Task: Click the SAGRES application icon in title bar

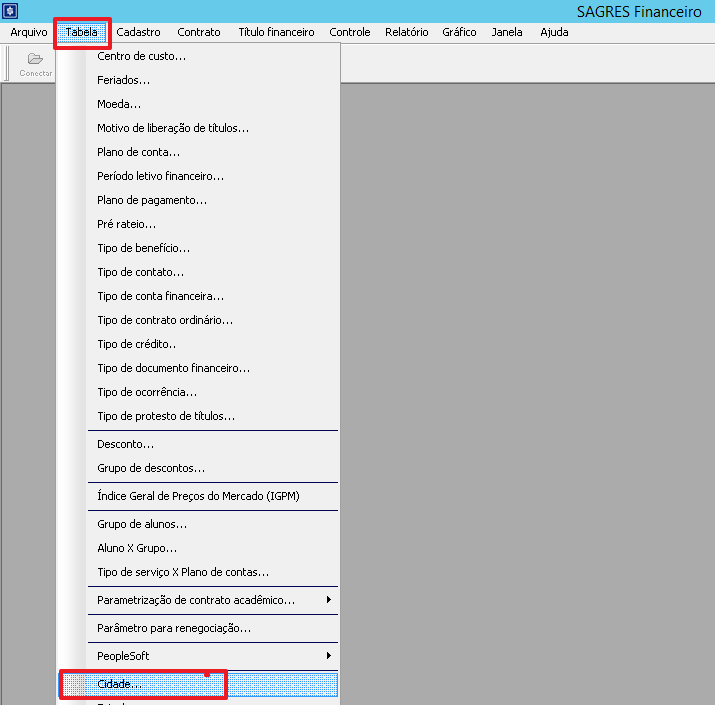Action: pos(11,11)
